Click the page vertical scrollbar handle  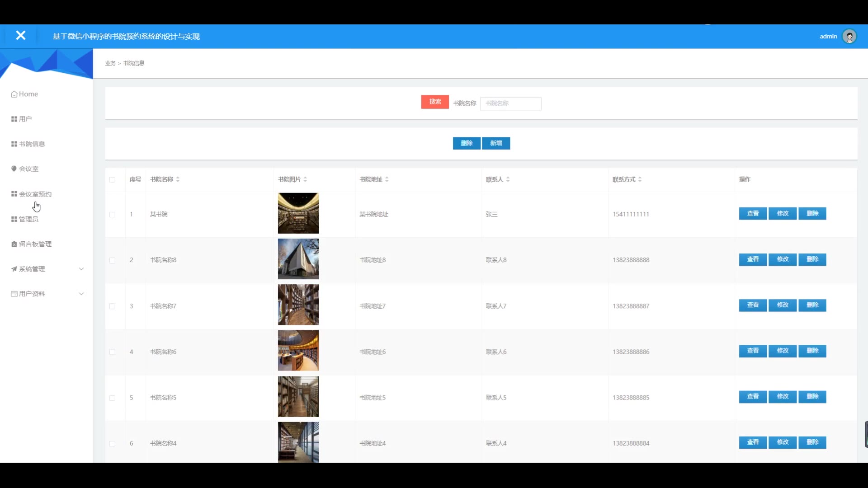(x=866, y=434)
